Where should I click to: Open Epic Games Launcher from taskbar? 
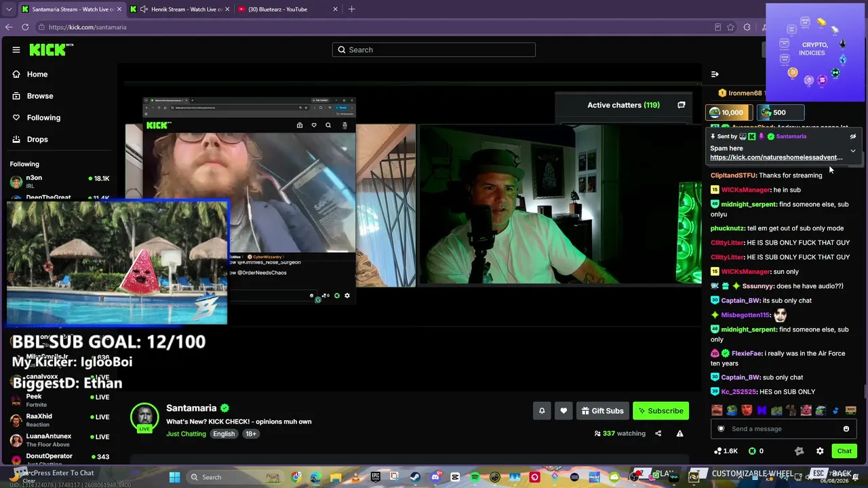click(376, 477)
